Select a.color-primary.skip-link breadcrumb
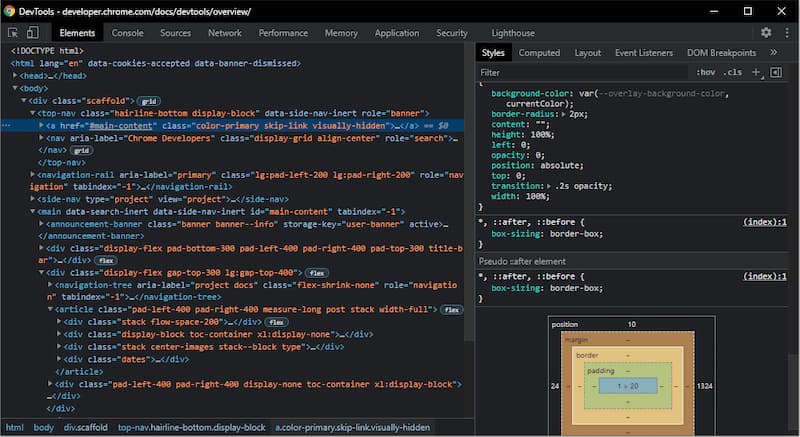800x437 pixels. pos(353,427)
